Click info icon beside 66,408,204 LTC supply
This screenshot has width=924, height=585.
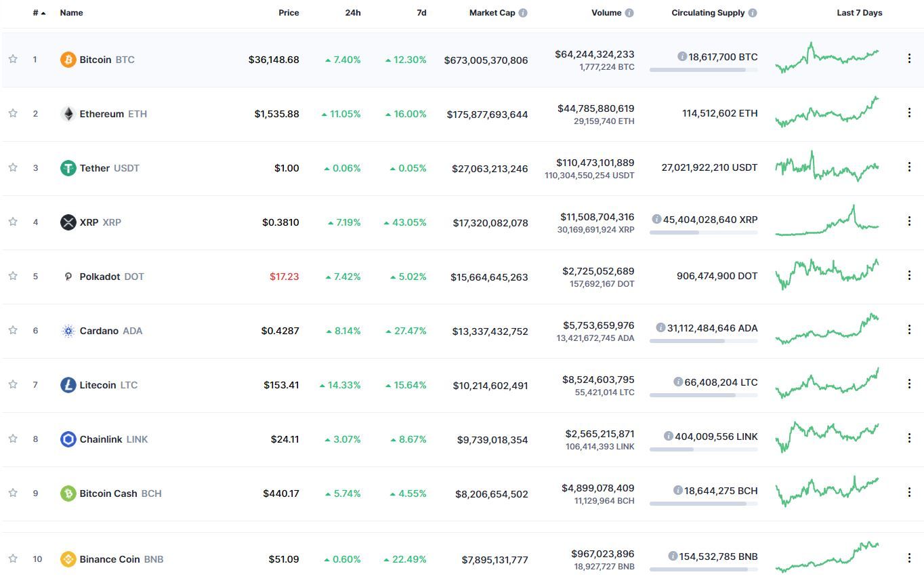click(x=678, y=382)
